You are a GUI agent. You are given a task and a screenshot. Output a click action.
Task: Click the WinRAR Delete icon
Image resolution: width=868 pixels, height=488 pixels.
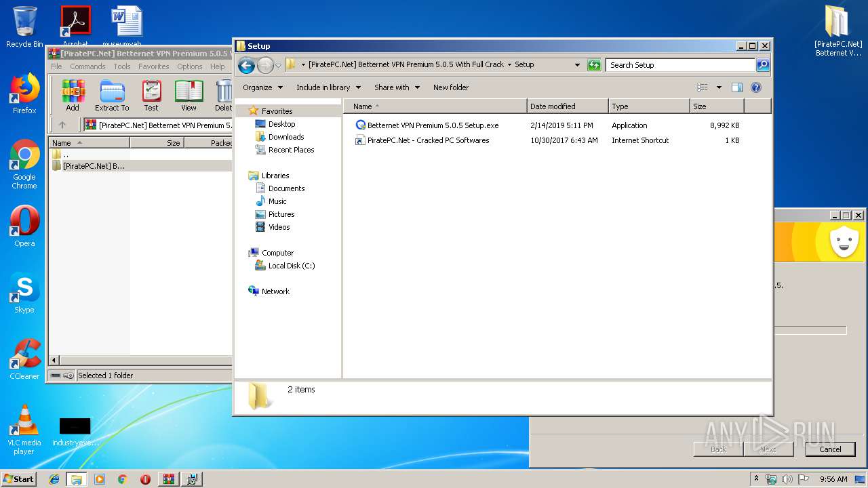(223, 96)
